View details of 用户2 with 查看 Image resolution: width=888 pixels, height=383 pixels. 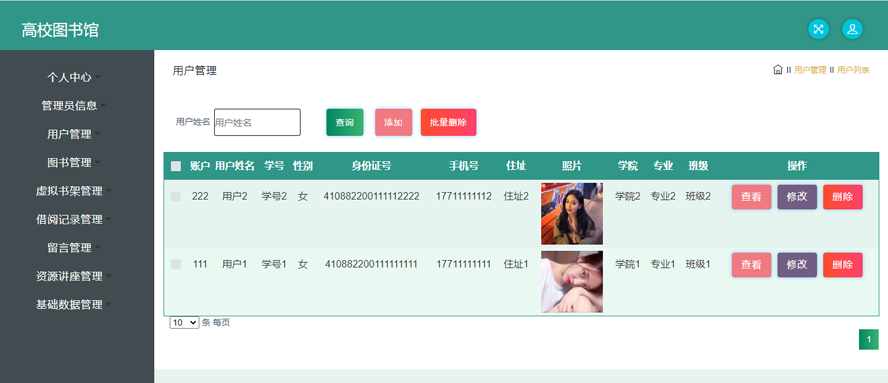pos(752,197)
